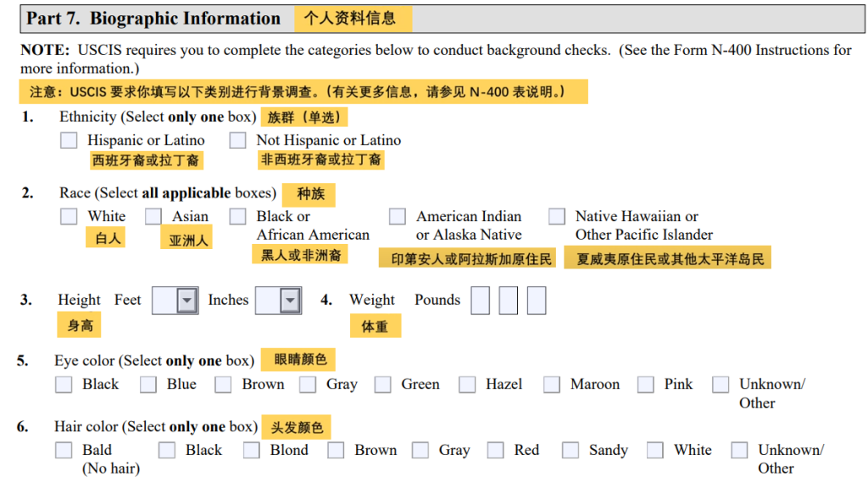Select Sandy hair color checkbox
The width and height of the screenshot is (868, 482).
click(x=570, y=451)
